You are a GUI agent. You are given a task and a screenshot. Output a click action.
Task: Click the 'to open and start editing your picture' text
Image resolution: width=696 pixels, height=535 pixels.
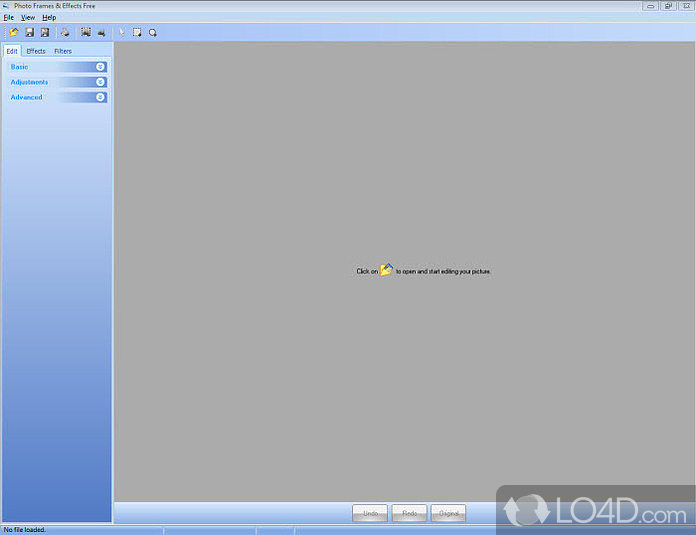[x=443, y=271]
